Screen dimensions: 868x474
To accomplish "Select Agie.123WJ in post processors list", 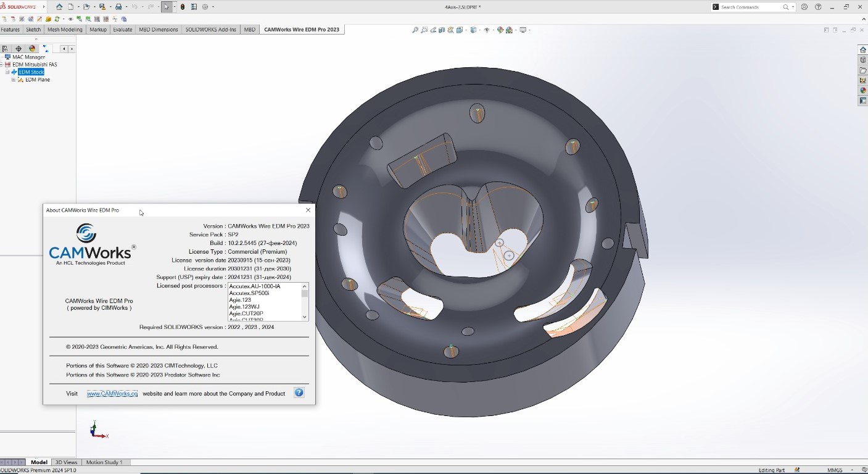I will [x=244, y=307].
